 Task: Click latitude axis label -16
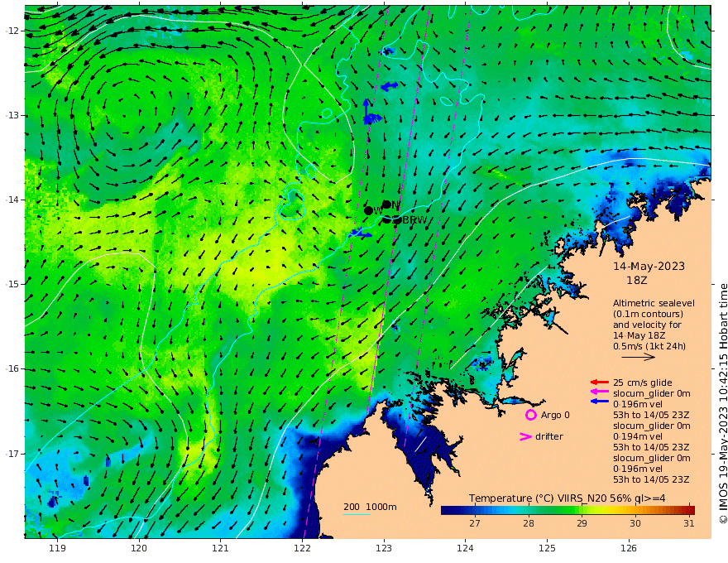(12, 368)
